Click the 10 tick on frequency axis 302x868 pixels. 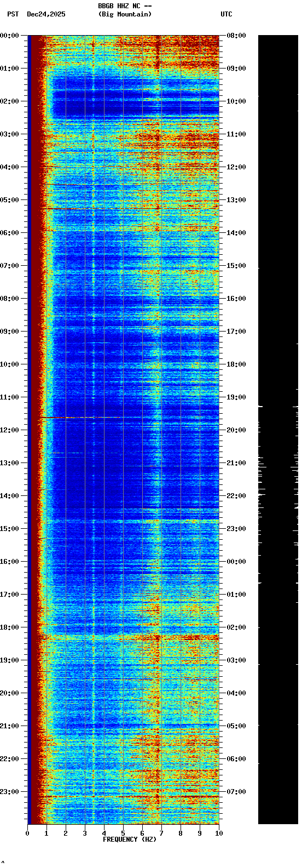pyautogui.click(x=219, y=833)
